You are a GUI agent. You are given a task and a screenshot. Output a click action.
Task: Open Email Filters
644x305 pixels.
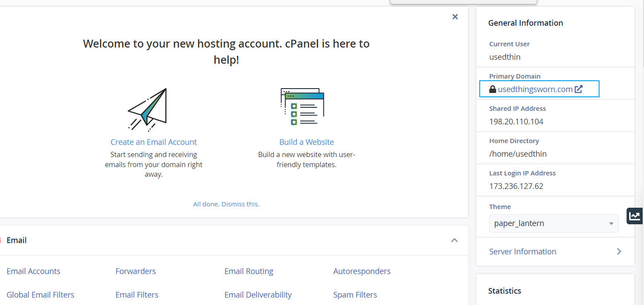pyautogui.click(x=137, y=295)
